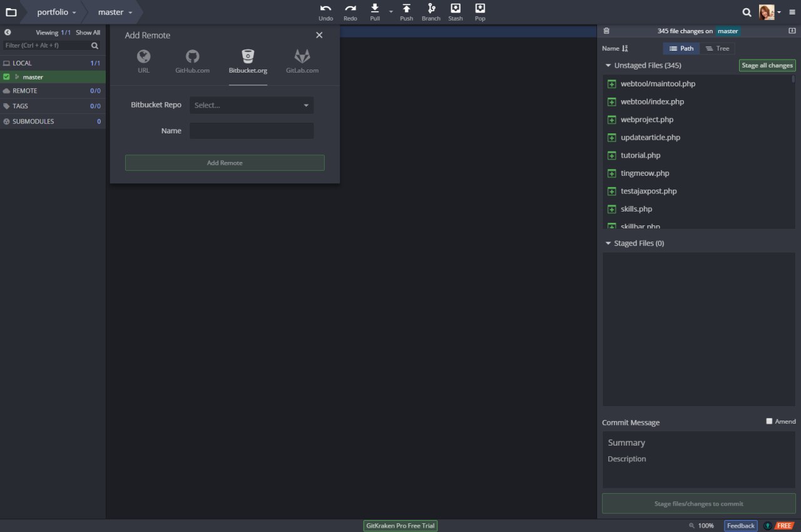Open the search magnifier icon
Viewport: 801px width, 532px height.
point(747,12)
